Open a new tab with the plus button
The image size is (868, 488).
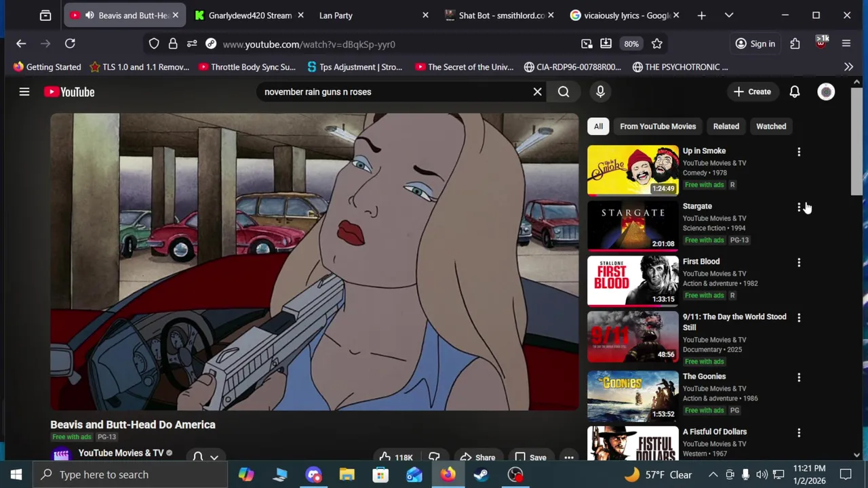[702, 15]
